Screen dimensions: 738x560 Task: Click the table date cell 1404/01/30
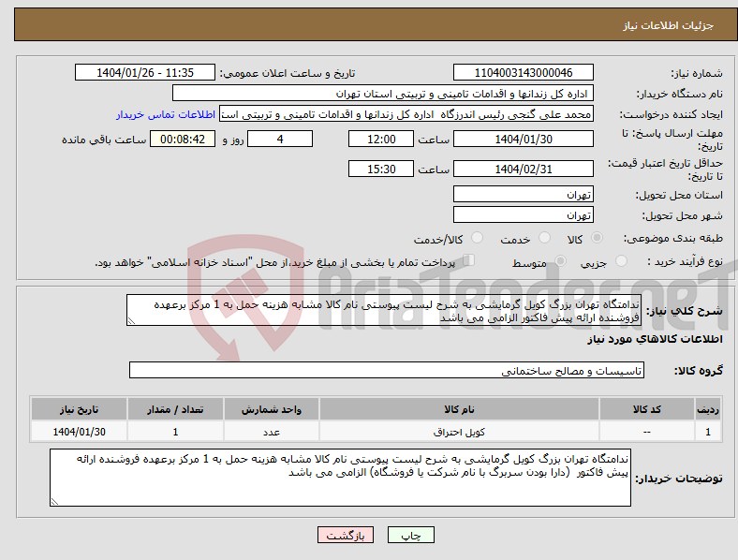tap(79, 432)
